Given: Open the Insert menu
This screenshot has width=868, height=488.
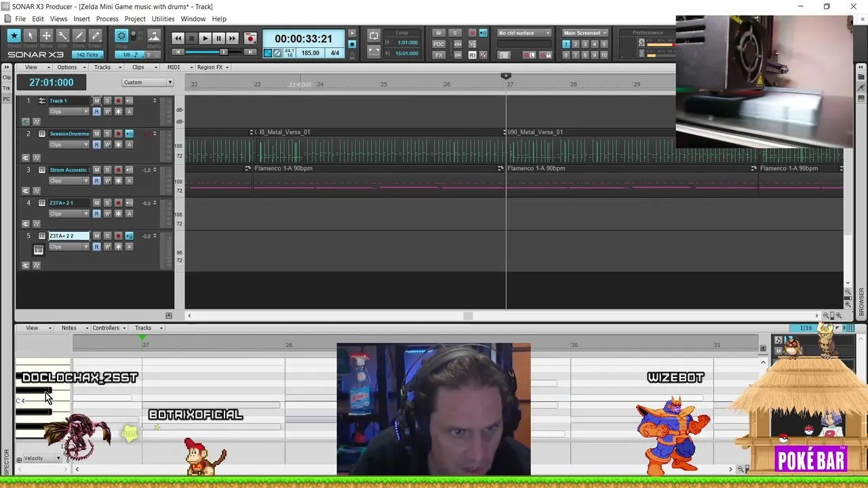Looking at the screenshot, I should [81, 19].
